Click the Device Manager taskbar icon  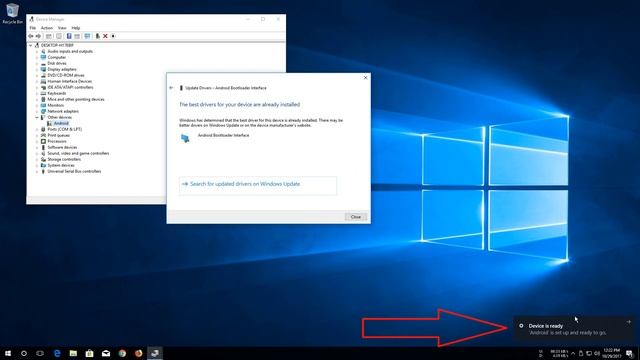click(x=155, y=353)
